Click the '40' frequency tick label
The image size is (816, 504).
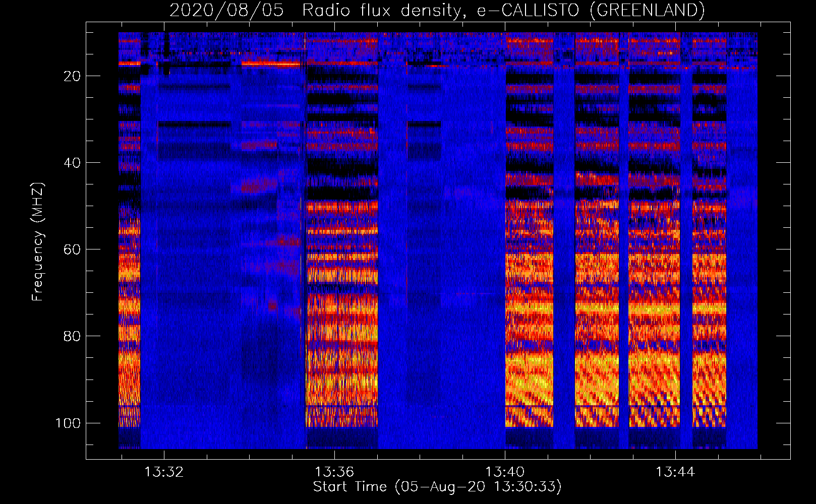[x=72, y=163]
